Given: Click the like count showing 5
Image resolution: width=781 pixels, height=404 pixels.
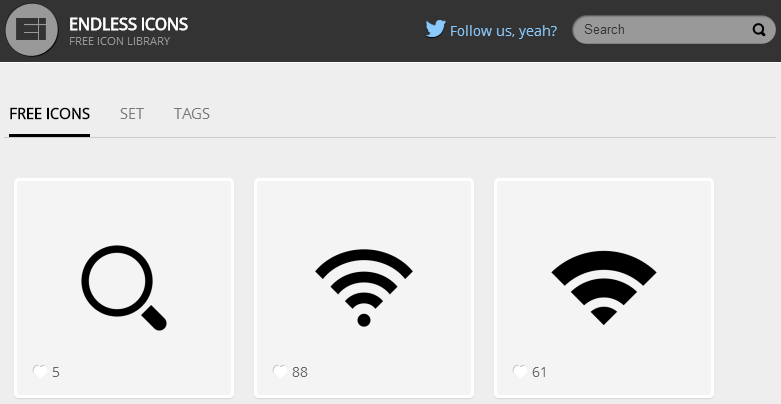Looking at the screenshot, I should pyautogui.click(x=56, y=372).
